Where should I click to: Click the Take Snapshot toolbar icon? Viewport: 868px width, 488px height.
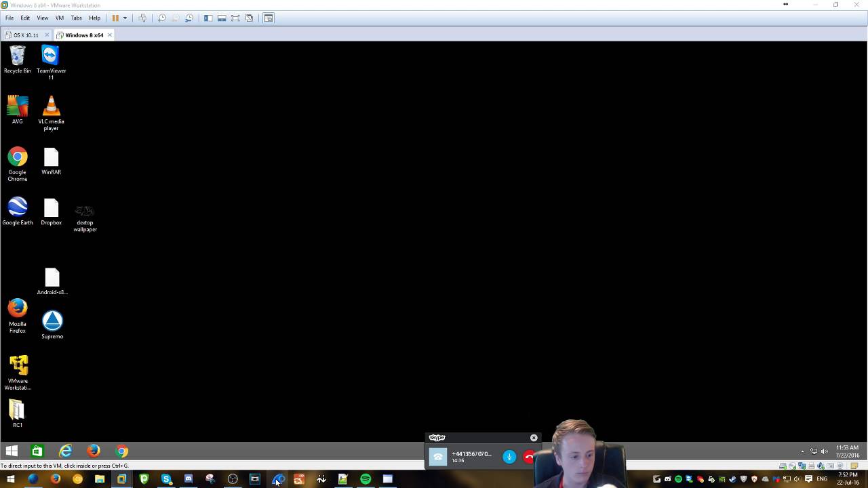(x=162, y=18)
